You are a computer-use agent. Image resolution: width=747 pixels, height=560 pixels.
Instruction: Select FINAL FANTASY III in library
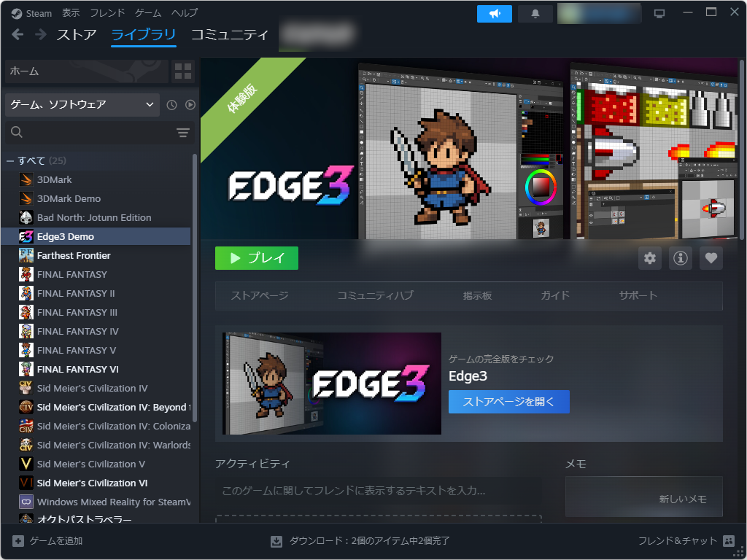click(77, 312)
